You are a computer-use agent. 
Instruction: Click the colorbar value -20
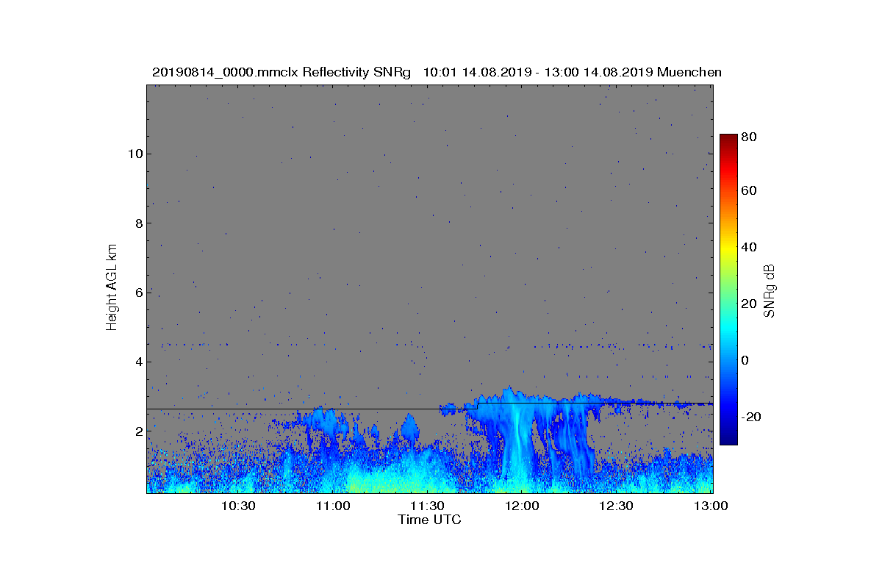(x=750, y=417)
